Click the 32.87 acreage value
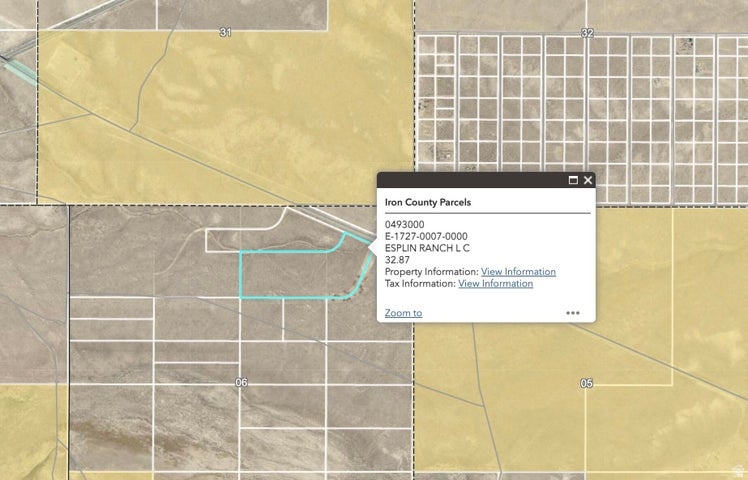Image resolution: width=748 pixels, height=480 pixels. pos(398,260)
